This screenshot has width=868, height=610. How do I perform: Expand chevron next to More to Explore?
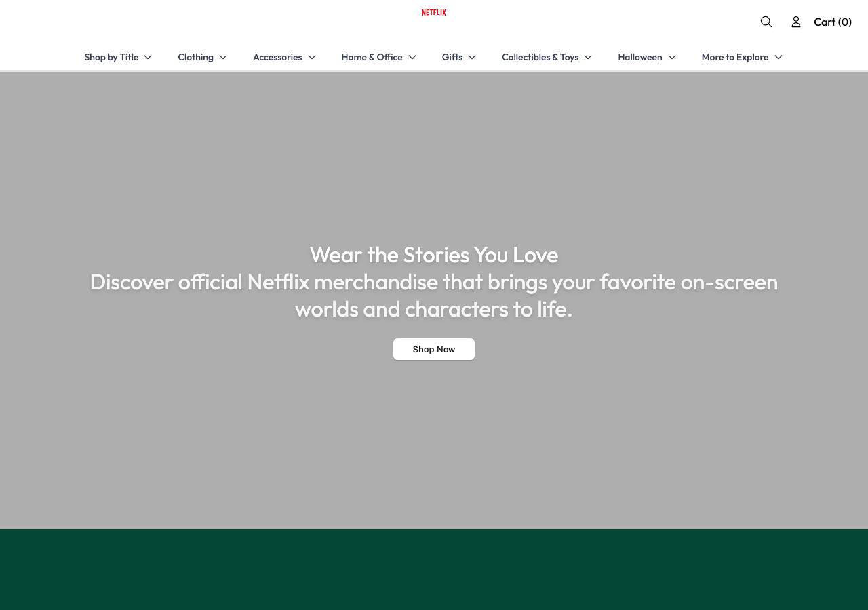[778, 57]
